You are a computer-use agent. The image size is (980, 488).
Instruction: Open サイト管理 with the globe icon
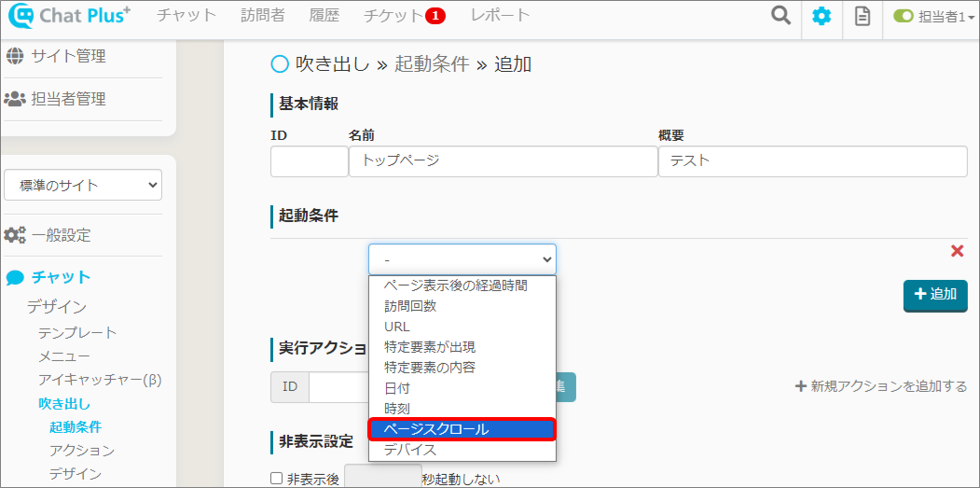coord(15,56)
